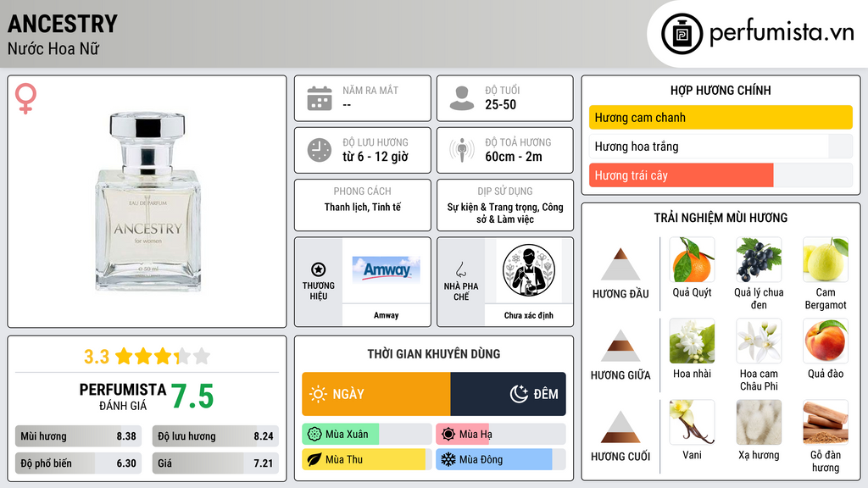Click the HỢP HƯƠNG CHÍNH heading

721,90
